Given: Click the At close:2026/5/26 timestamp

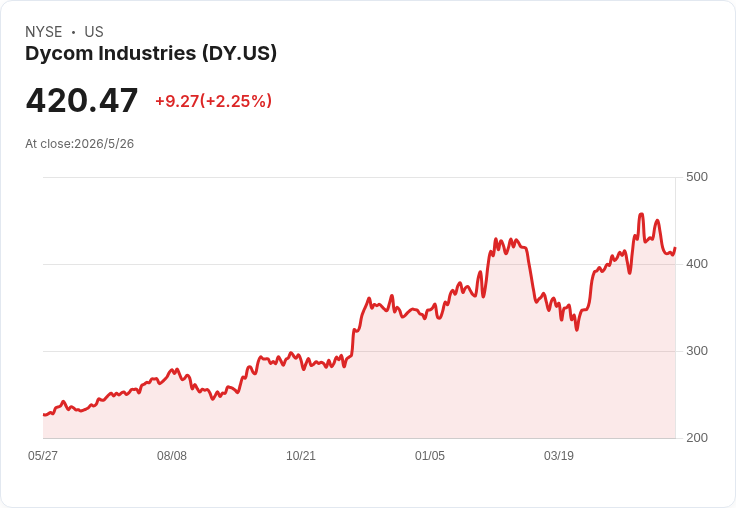Looking at the screenshot, I should click(x=79, y=144).
